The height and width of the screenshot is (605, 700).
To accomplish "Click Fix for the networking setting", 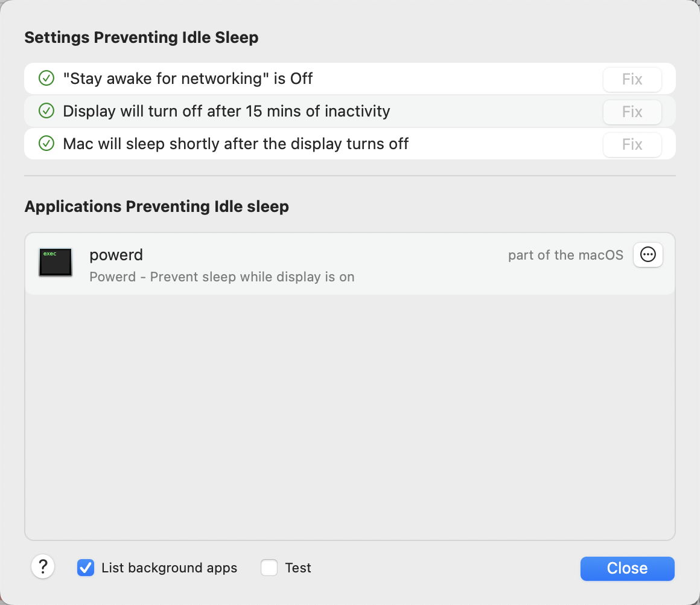I will coord(632,79).
